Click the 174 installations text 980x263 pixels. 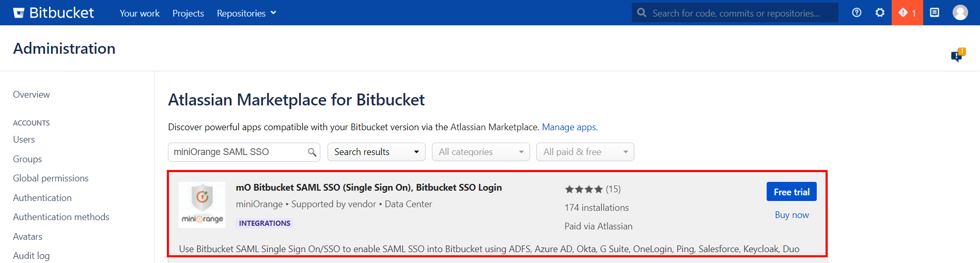click(597, 208)
